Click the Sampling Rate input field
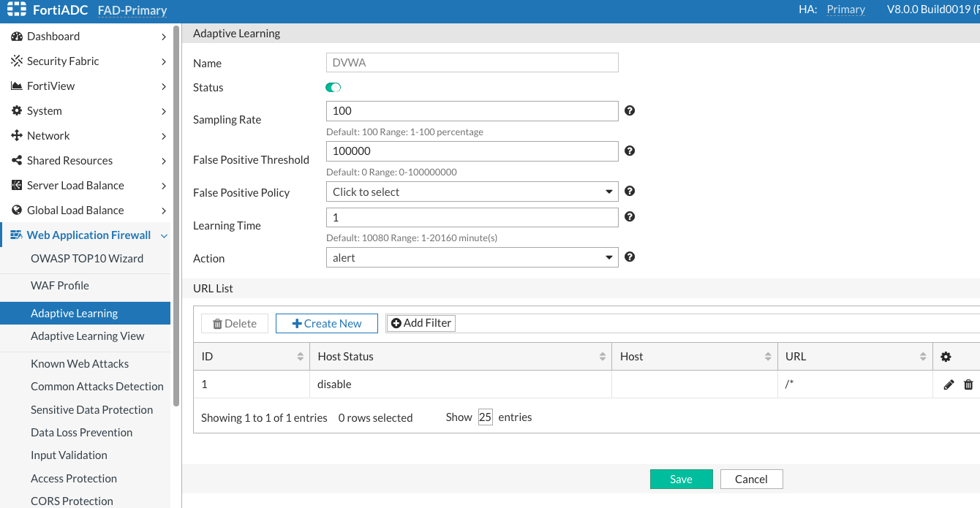This screenshot has height=508, width=980. [x=472, y=111]
